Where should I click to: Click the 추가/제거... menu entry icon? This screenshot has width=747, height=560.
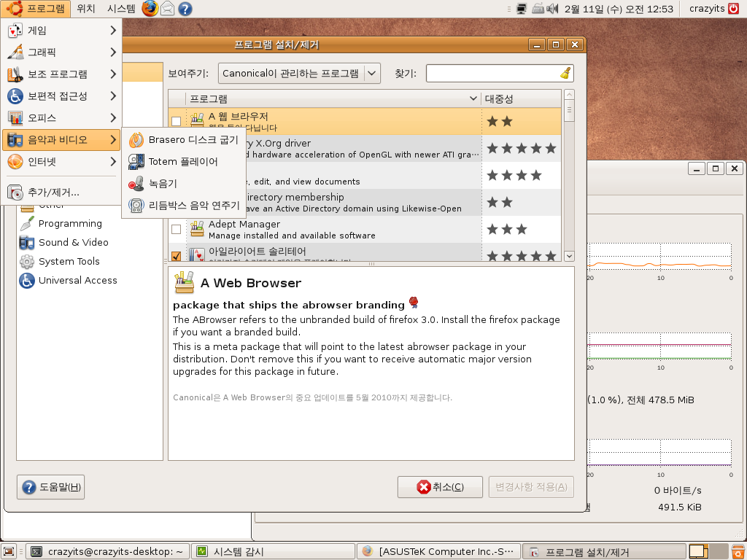15,192
